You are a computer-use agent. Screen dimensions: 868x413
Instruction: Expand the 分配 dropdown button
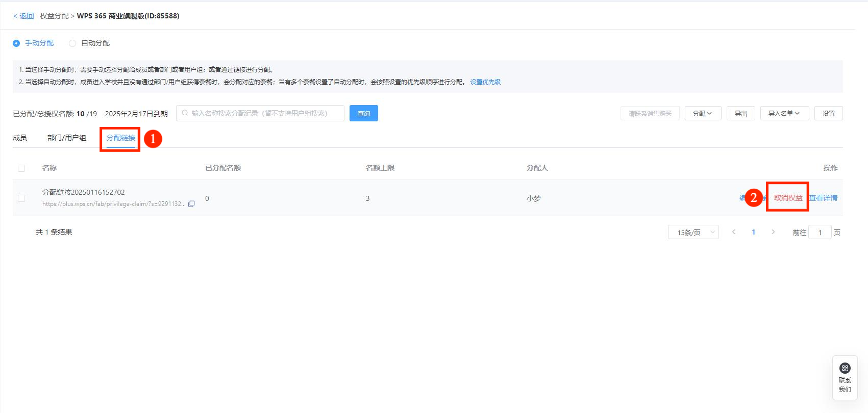(702, 113)
